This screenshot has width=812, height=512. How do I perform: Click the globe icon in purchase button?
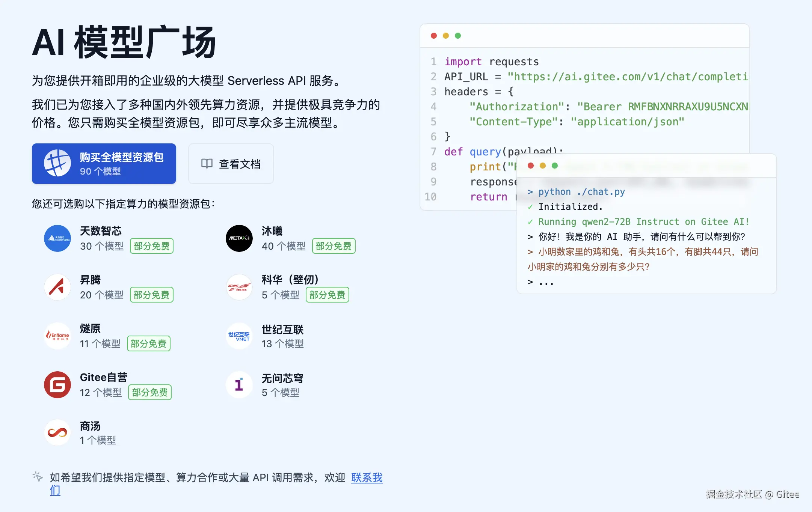[57, 163]
